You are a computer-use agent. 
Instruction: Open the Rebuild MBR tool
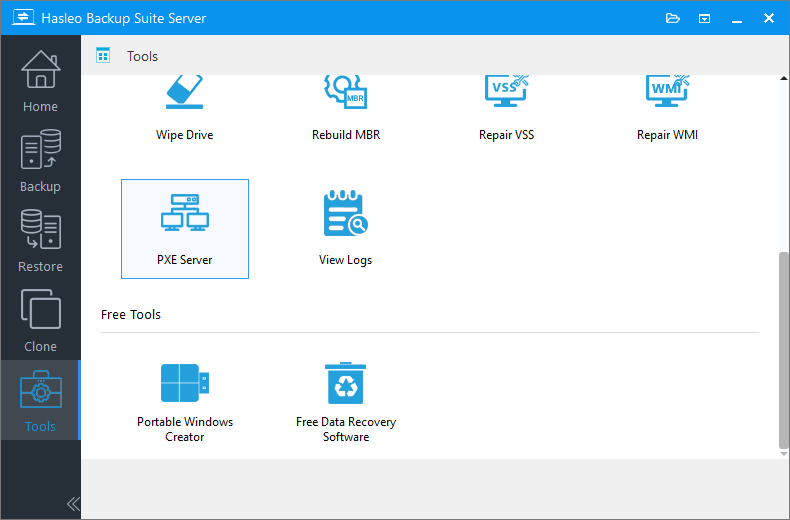click(346, 108)
